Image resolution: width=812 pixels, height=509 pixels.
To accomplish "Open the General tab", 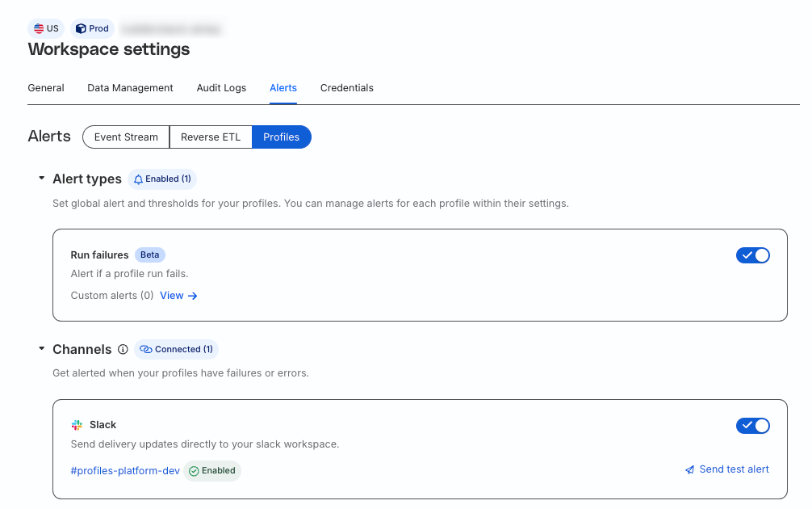I will pos(46,87).
